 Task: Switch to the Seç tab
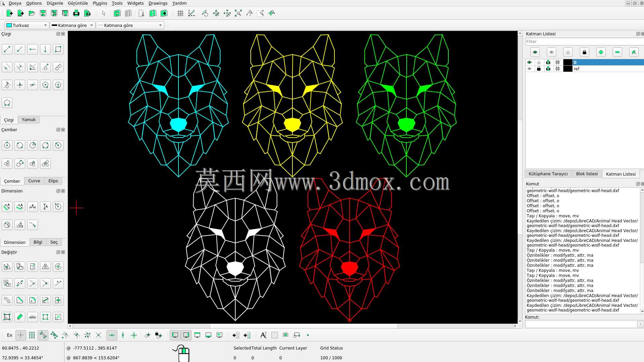click(54, 242)
